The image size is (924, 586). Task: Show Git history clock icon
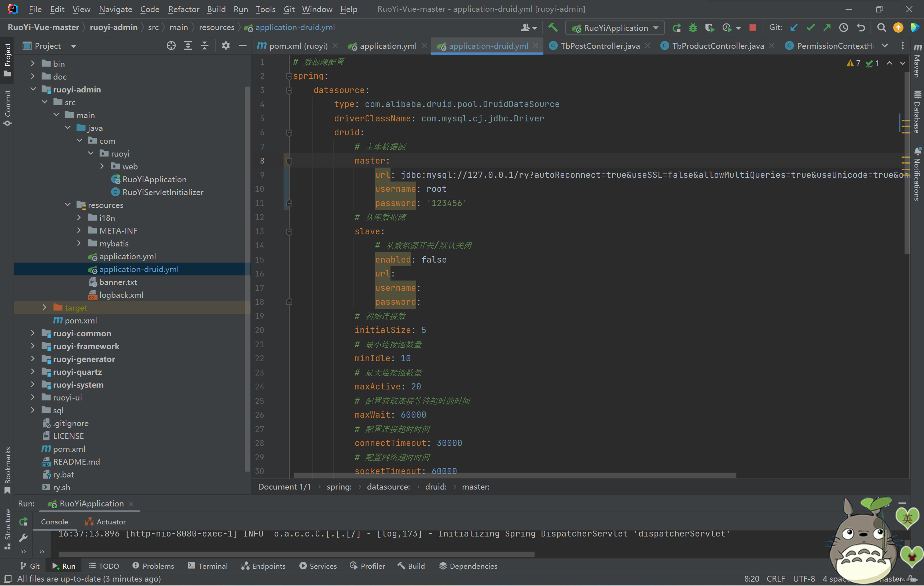[843, 28]
